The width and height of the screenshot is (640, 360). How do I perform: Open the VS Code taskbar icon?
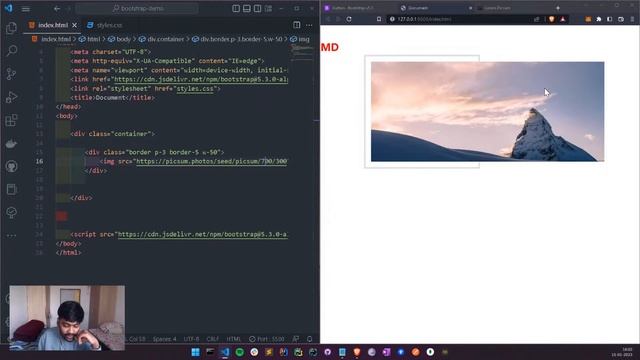click(x=225, y=352)
